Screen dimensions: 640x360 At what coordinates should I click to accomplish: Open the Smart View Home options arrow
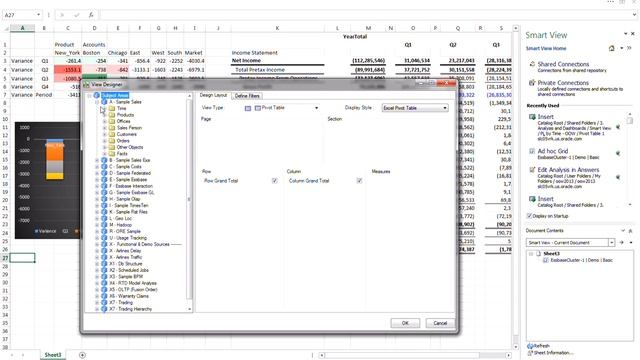[x=622, y=48]
